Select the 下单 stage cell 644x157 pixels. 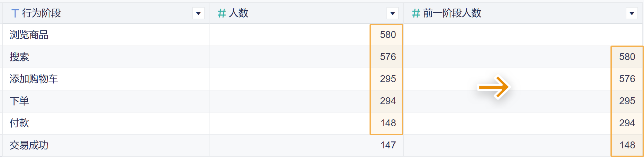(19, 101)
